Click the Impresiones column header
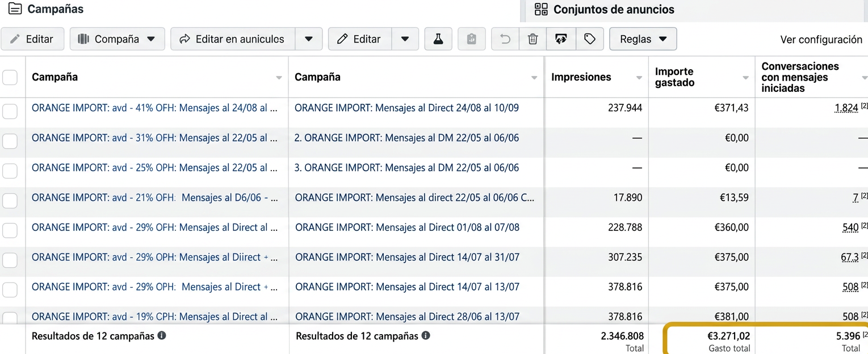Image resolution: width=868 pixels, height=354 pixels. (x=581, y=77)
